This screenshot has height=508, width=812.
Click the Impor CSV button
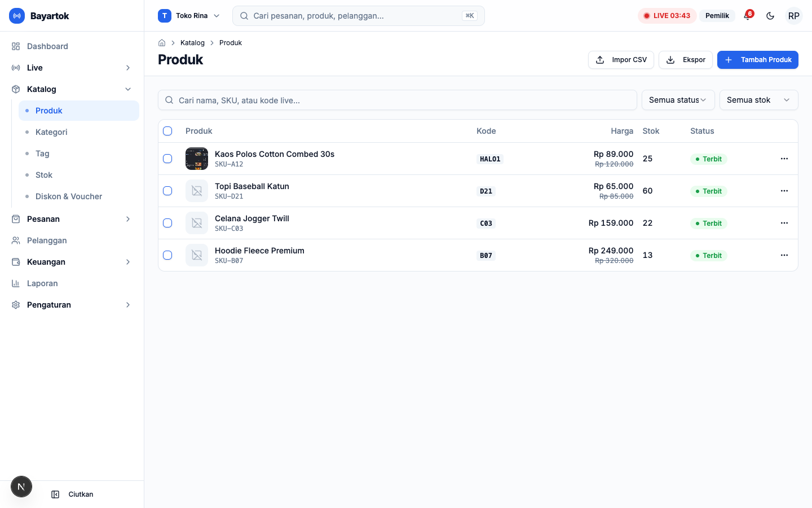(x=621, y=60)
